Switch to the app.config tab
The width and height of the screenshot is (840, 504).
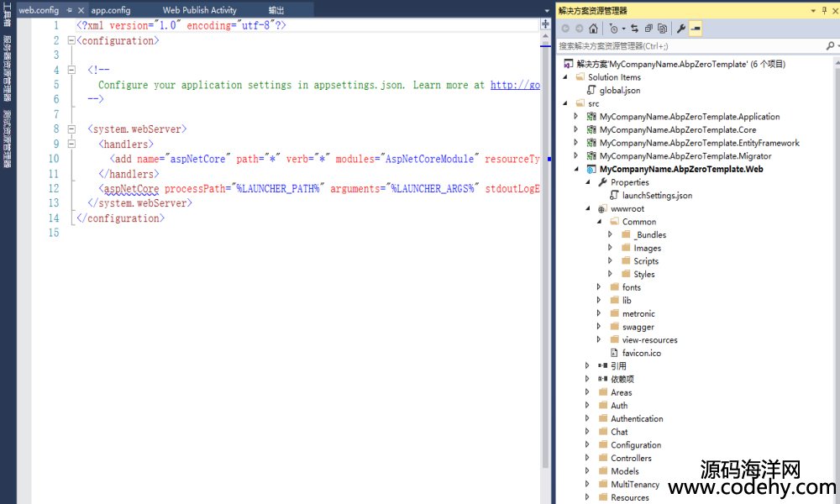[110, 10]
